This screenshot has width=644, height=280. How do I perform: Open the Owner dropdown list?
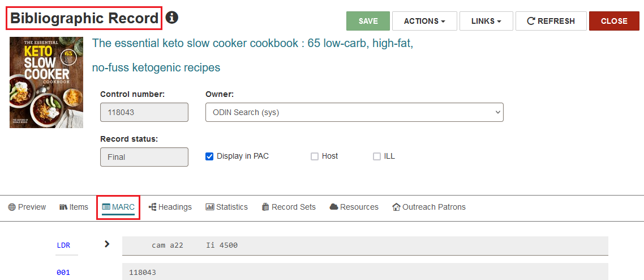[x=354, y=112]
